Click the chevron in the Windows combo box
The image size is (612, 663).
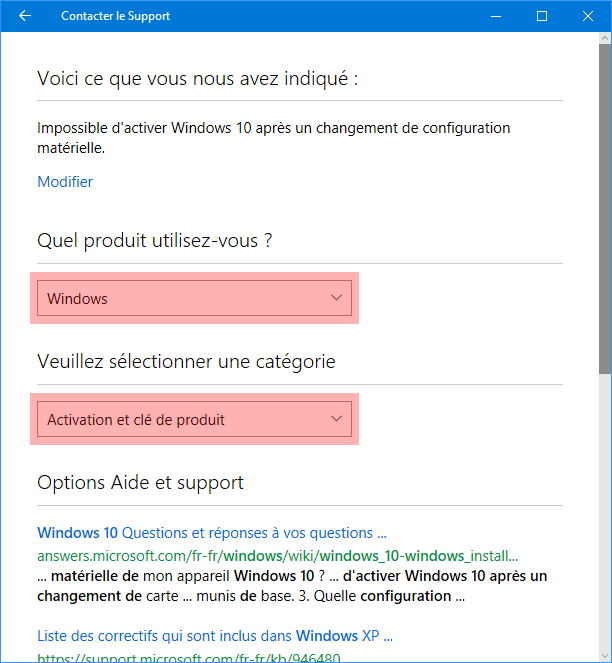[336, 298]
